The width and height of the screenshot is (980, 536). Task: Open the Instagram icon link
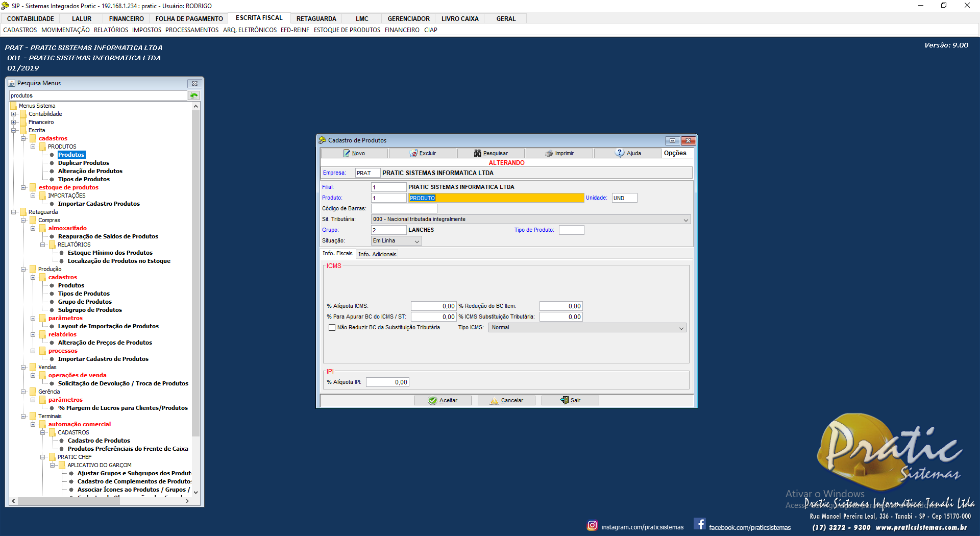592,525
